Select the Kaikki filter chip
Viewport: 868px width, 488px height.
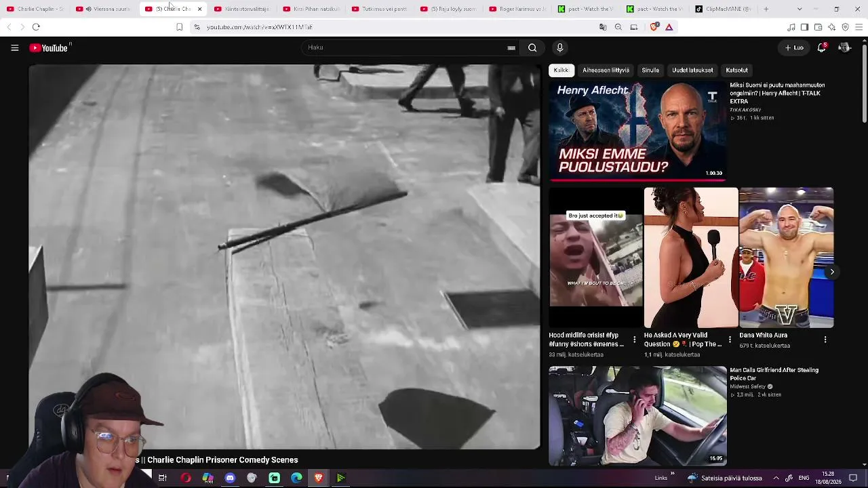561,70
